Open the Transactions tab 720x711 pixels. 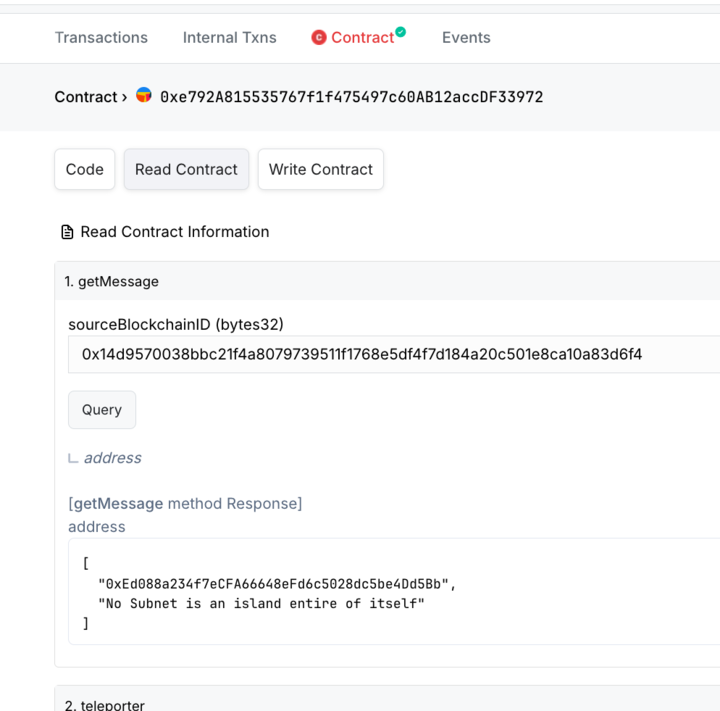coord(101,38)
